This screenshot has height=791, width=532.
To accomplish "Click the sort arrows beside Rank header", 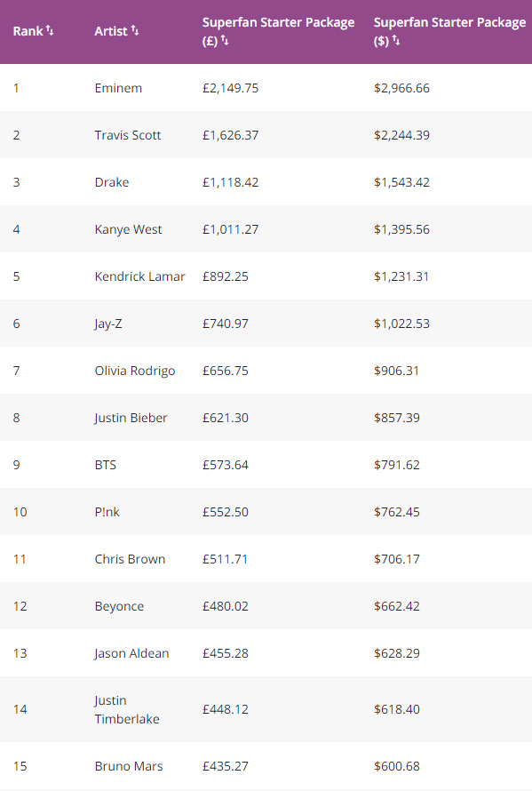I will [50, 30].
